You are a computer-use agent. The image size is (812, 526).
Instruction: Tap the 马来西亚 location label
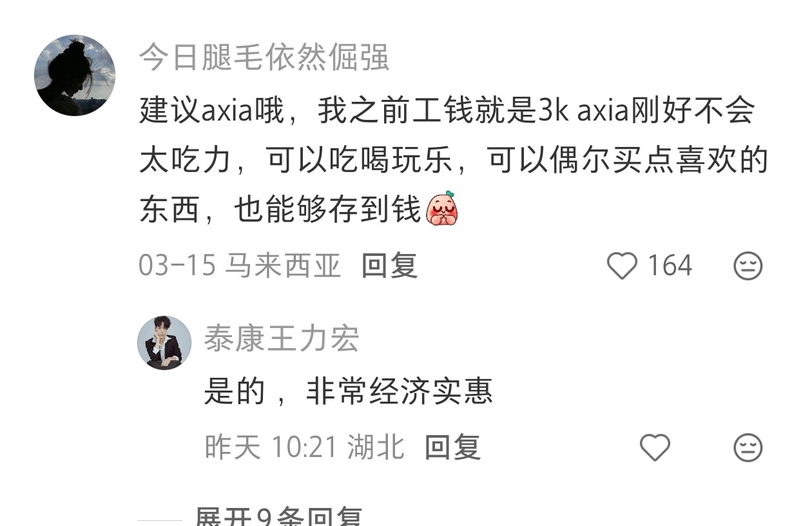pos(283,266)
